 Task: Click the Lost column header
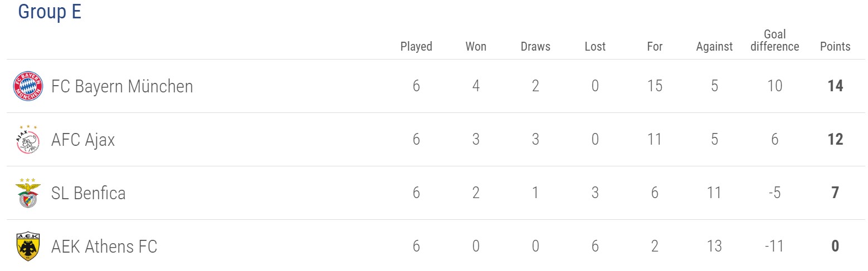pyautogui.click(x=595, y=46)
